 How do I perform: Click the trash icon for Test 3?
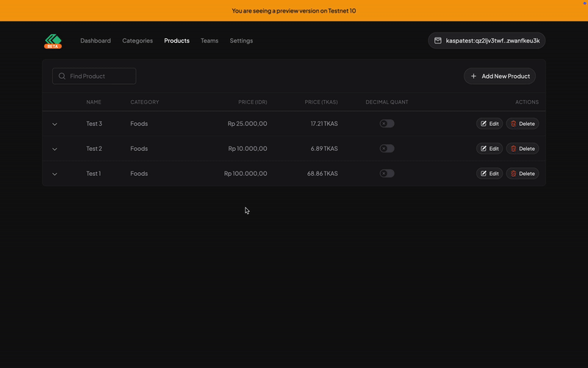[514, 124]
